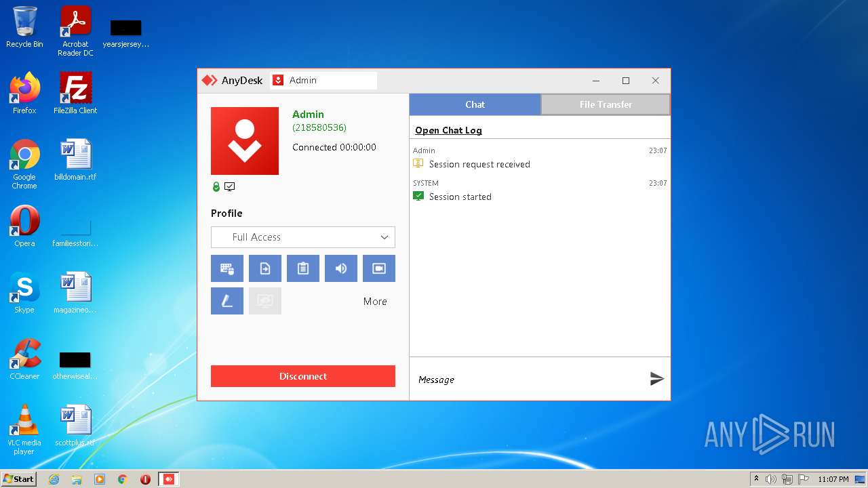The height and width of the screenshot is (488, 868).
Task: Close the AnyDesk window
Action: [x=655, y=81]
